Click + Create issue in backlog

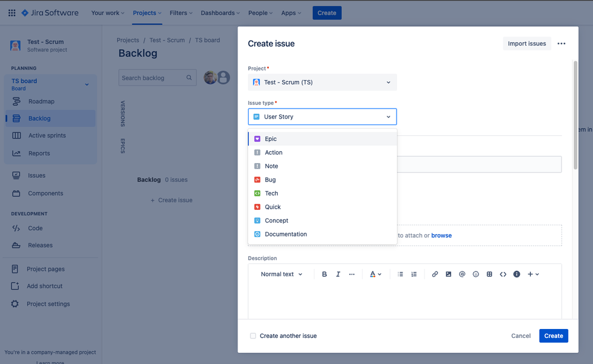click(x=172, y=200)
